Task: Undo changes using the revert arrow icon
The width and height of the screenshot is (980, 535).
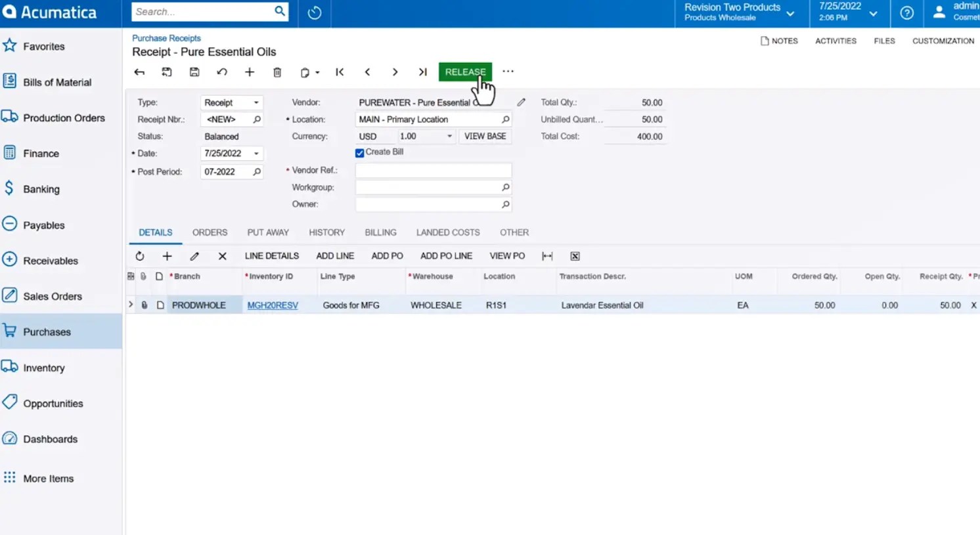Action: pos(222,72)
